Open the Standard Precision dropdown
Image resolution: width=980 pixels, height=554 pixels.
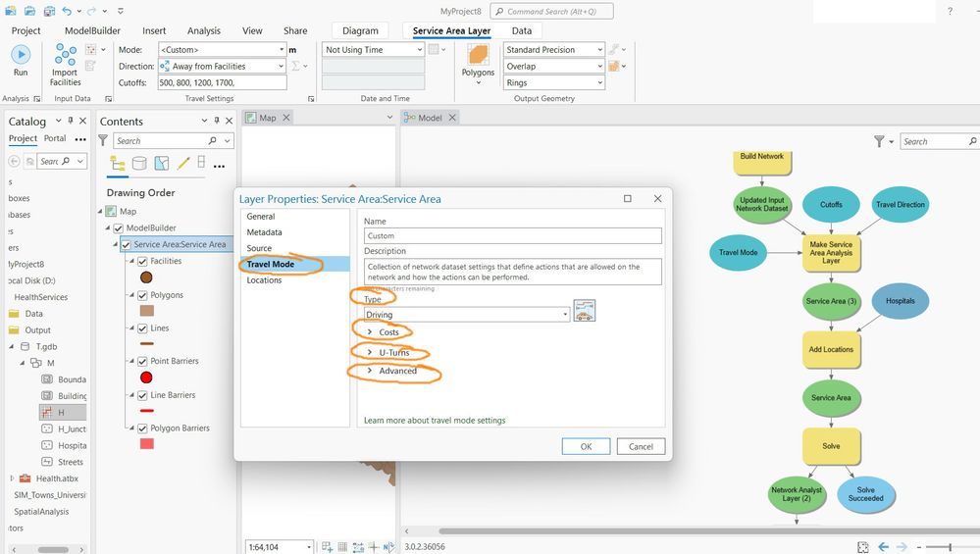(x=553, y=49)
